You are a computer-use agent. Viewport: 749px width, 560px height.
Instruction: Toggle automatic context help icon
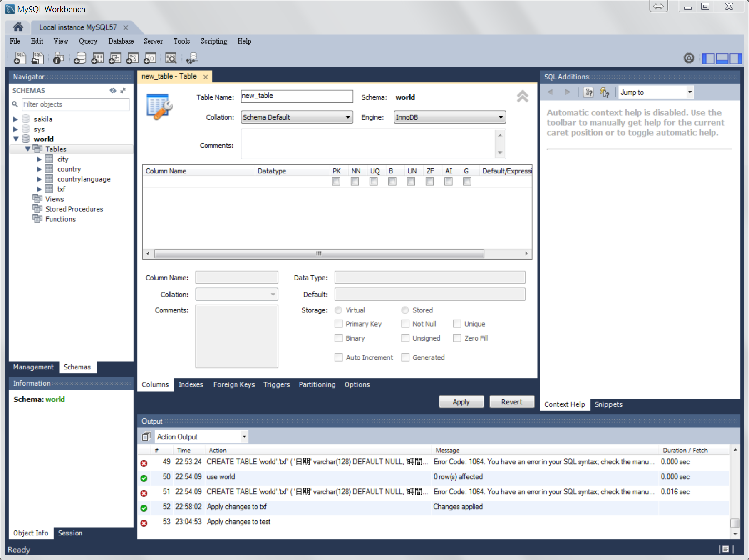605,92
